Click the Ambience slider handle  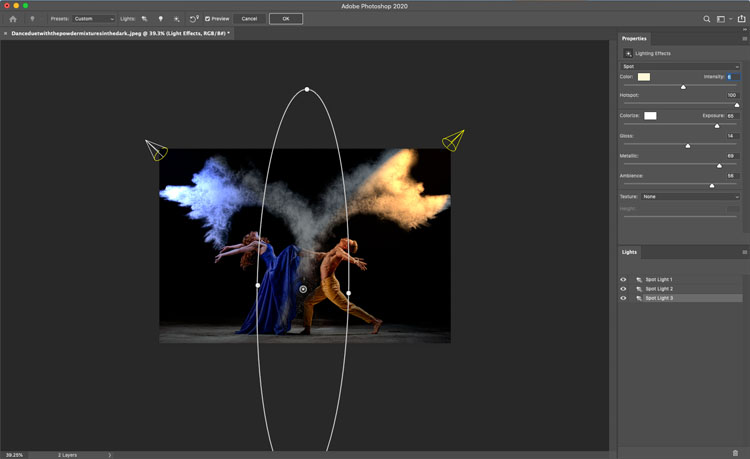712,186
